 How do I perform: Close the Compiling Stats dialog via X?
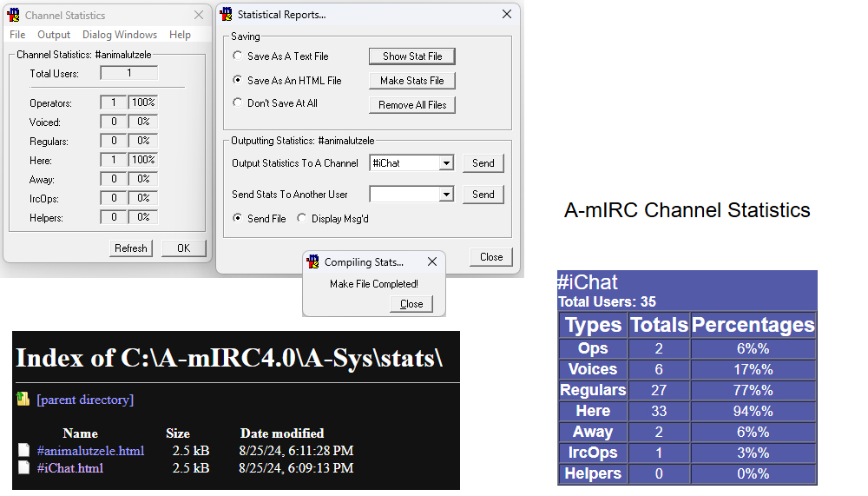point(432,261)
